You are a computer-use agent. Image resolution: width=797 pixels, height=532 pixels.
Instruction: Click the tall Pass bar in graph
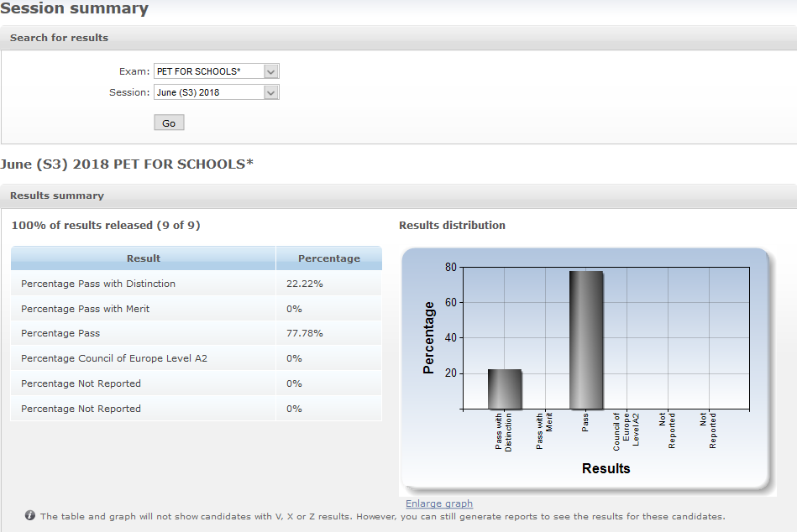[586, 340]
